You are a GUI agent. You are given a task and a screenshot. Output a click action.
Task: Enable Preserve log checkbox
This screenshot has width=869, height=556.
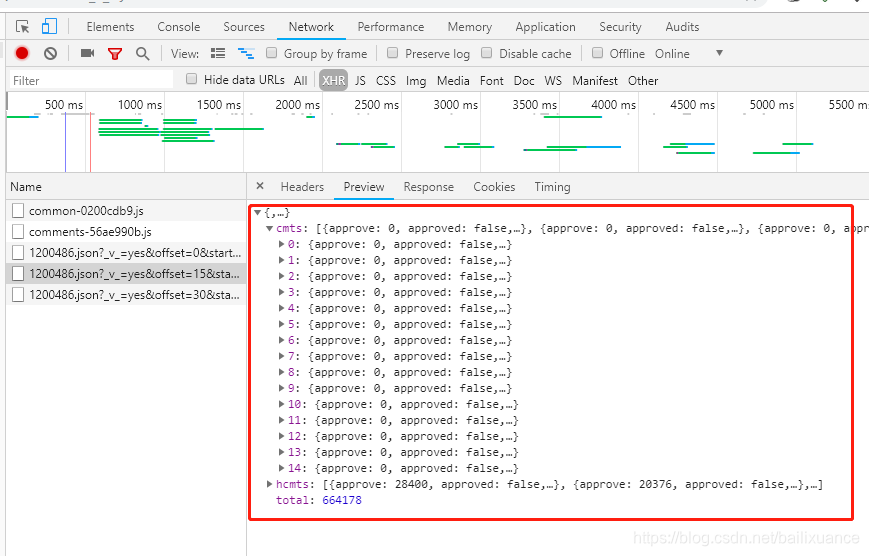coord(392,53)
